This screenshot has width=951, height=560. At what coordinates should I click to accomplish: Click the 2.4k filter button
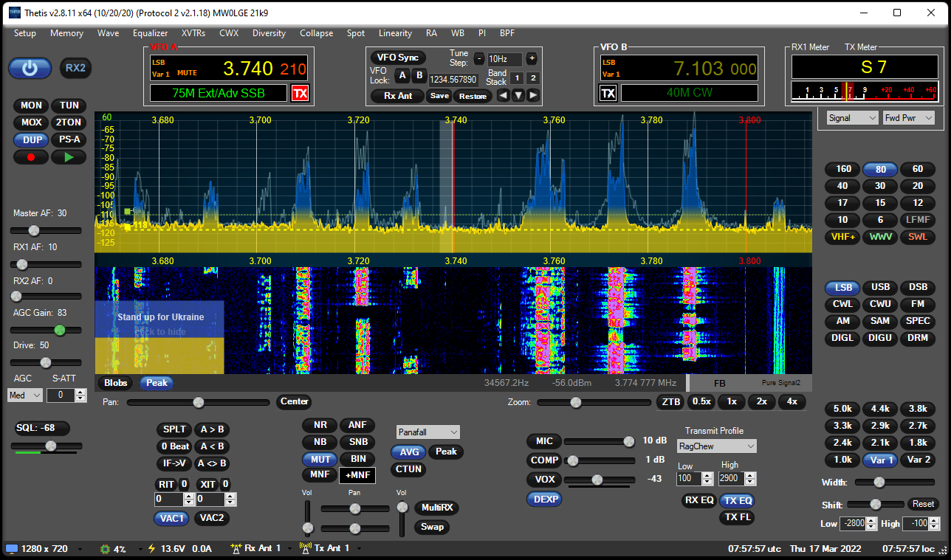842,443
